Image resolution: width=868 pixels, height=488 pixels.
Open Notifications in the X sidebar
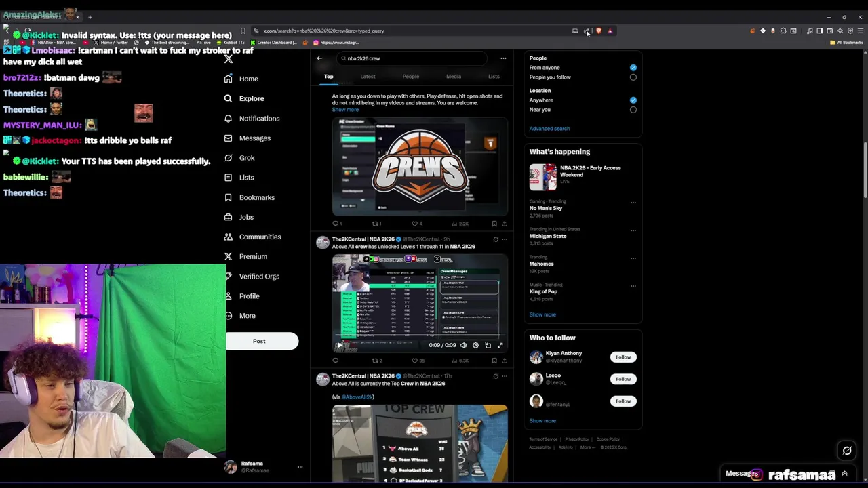point(252,118)
